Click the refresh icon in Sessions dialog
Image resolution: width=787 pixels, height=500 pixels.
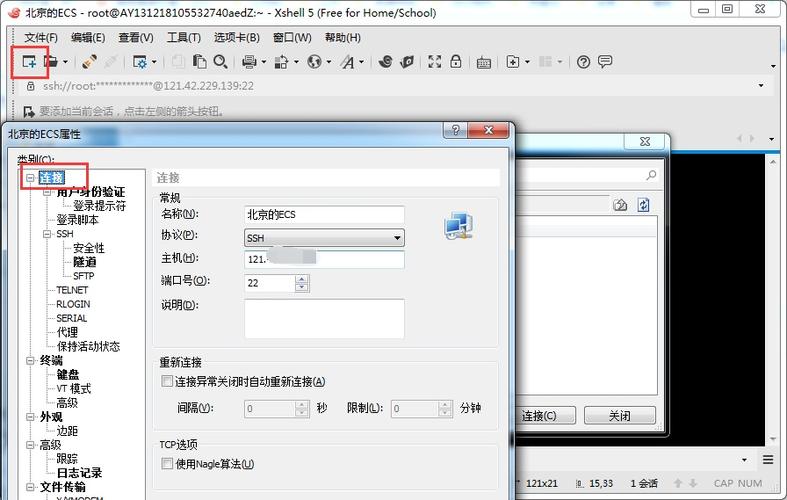tap(643, 205)
